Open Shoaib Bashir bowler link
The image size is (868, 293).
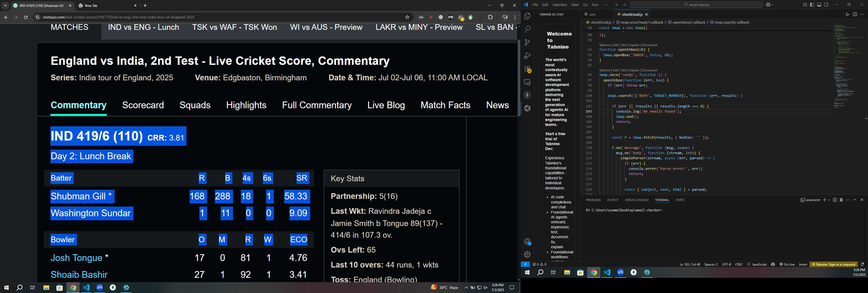click(x=79, y=275)
